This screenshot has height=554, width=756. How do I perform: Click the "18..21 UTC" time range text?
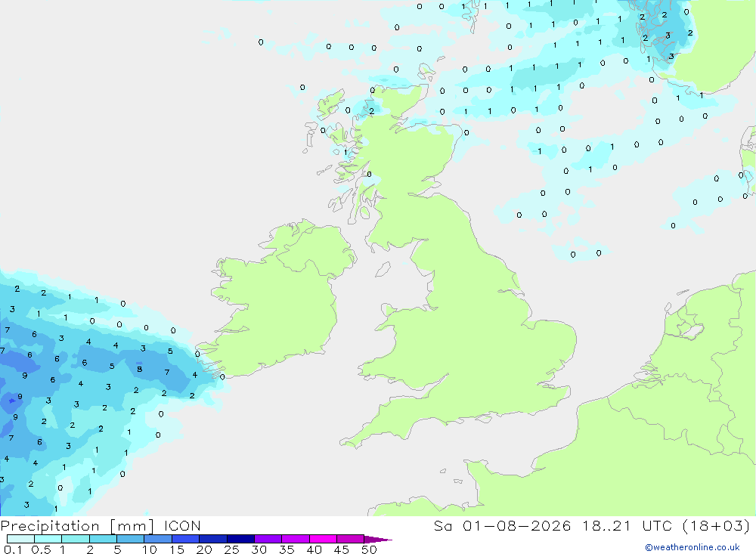627,526
